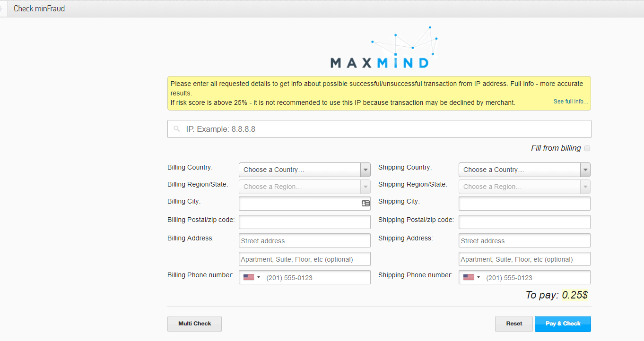644x341 pixels.
Task: Select the Check minFraud tab
Action: (39, 9)
